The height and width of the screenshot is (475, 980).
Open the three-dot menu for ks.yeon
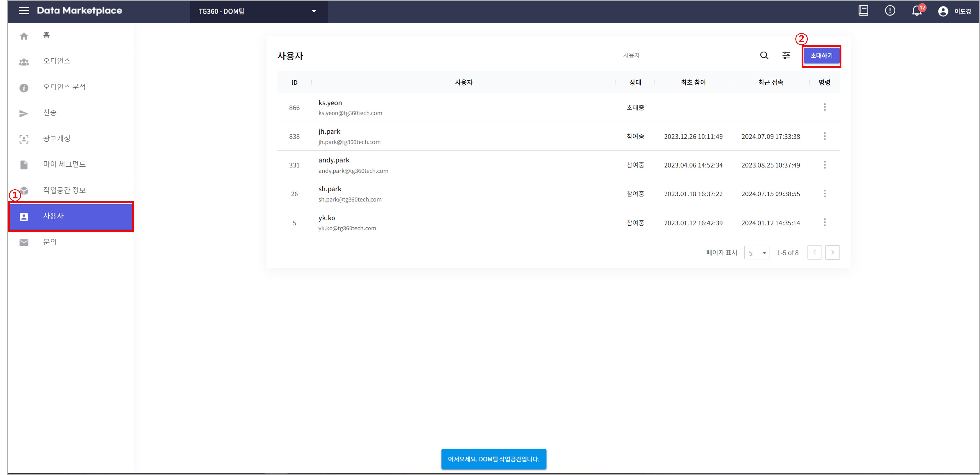click(824, 107)
